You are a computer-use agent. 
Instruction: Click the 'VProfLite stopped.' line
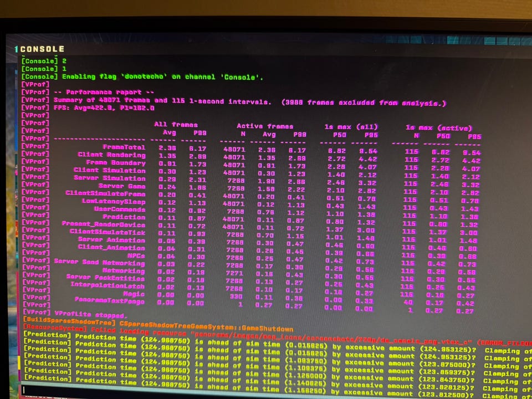91,315
